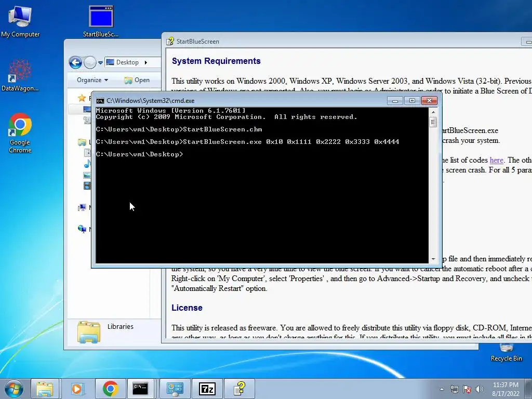Click the Open button in Explorer toolbar
The width and height of the screenshot is (532, 399).
137,80
